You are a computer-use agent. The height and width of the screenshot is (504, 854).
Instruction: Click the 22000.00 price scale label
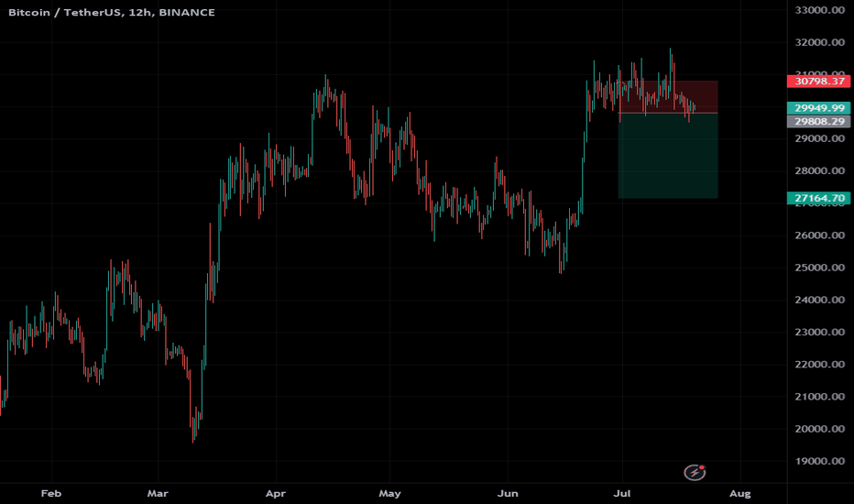pos(820,364)
